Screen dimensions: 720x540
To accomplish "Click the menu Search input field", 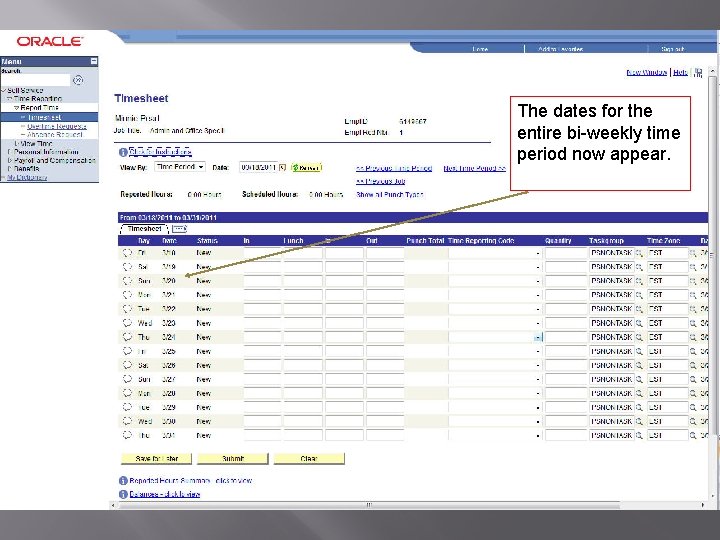I will click(x=35, y=80).
